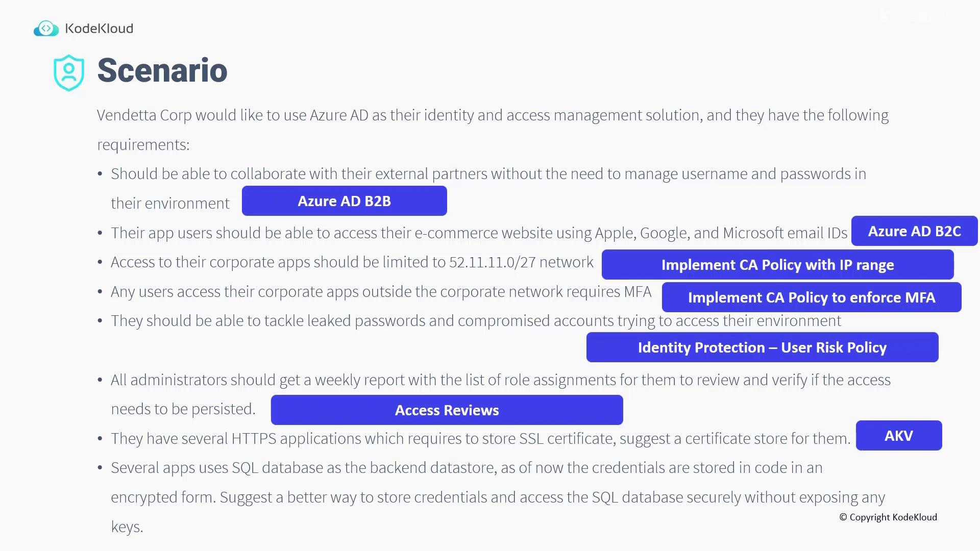Click the shield user icon beside Scenario
This screenshot has width=980, height=551.
coord(69,73)
